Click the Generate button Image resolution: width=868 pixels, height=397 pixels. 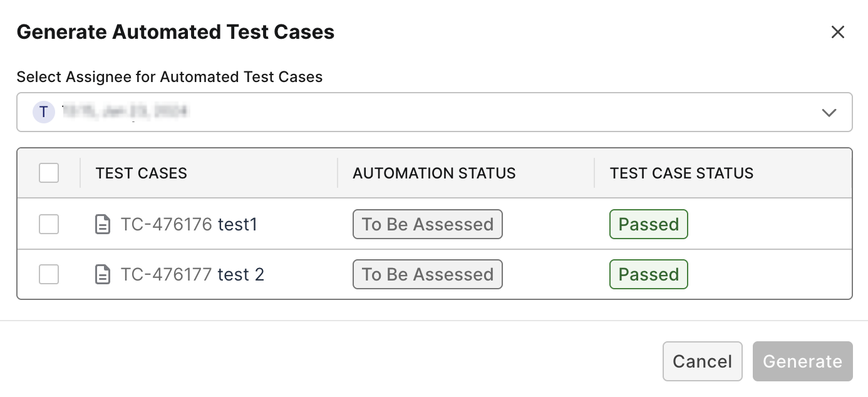[x=802, y=361]
